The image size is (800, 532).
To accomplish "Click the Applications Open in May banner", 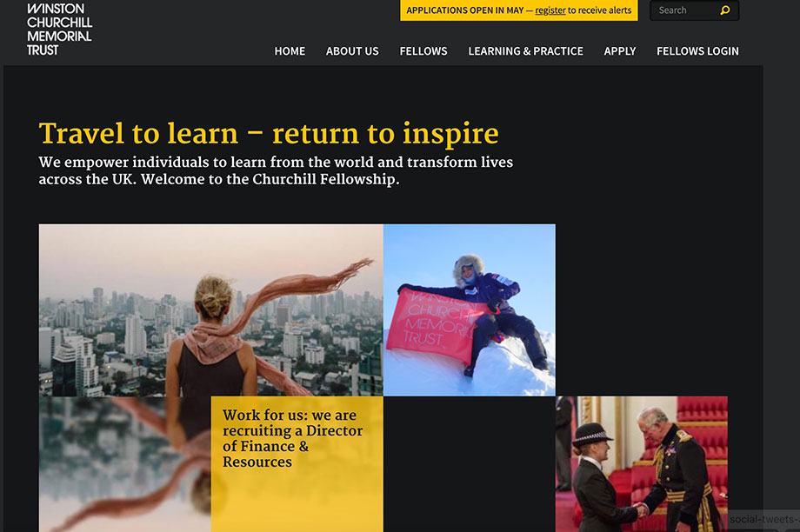I will [519, 10].
